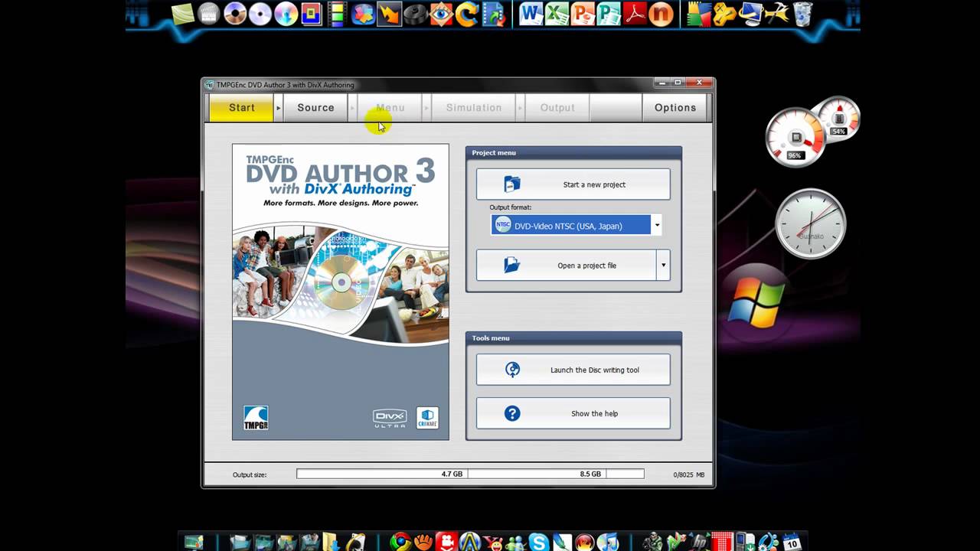Click Start a new project button

click(x=573, y=184)
